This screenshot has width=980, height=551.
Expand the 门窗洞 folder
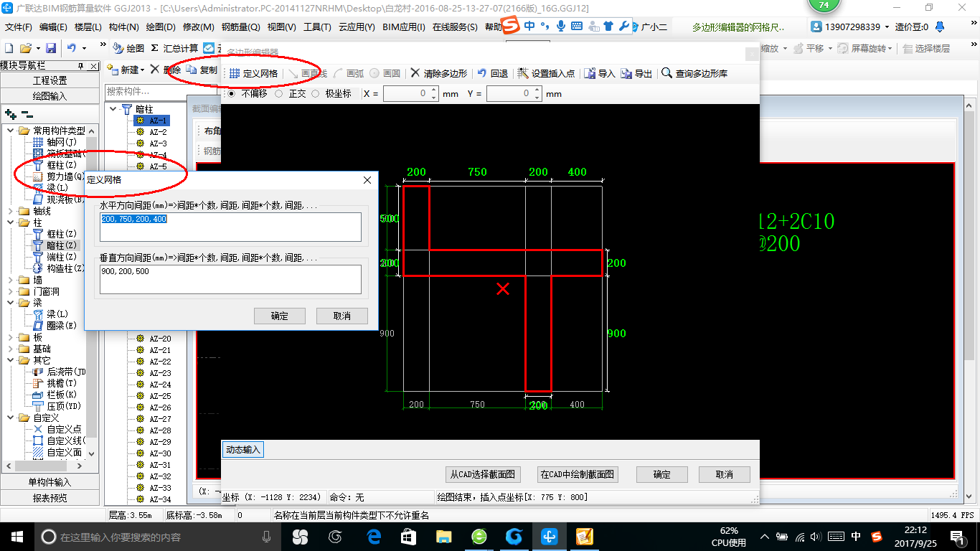[x=11, y=291]
